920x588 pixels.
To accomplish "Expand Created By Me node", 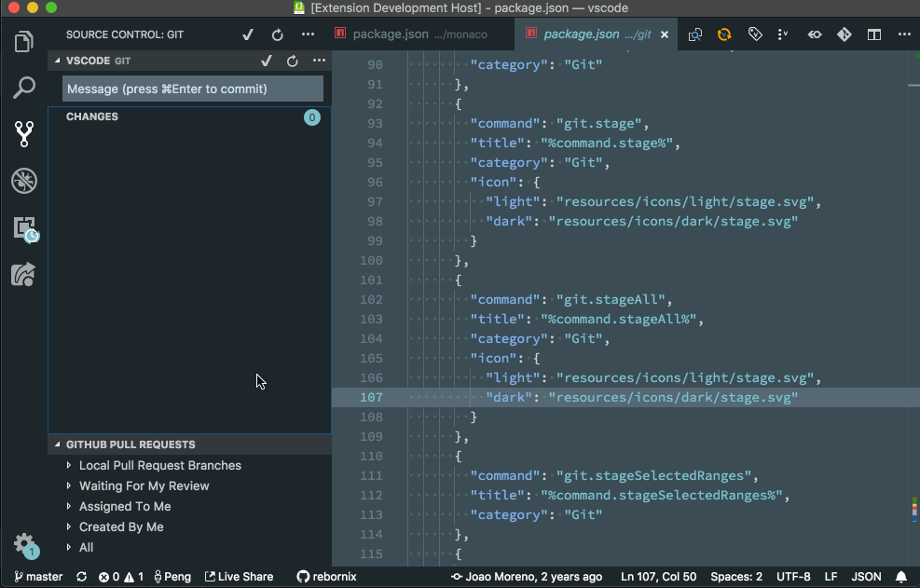I will point(69,526).
